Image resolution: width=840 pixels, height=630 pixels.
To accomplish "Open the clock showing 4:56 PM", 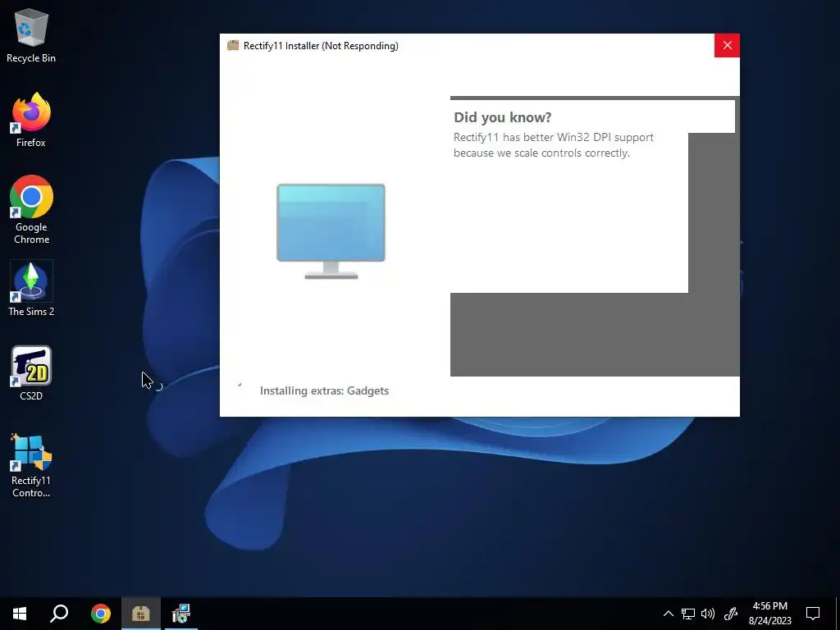I will click(769, 614).
